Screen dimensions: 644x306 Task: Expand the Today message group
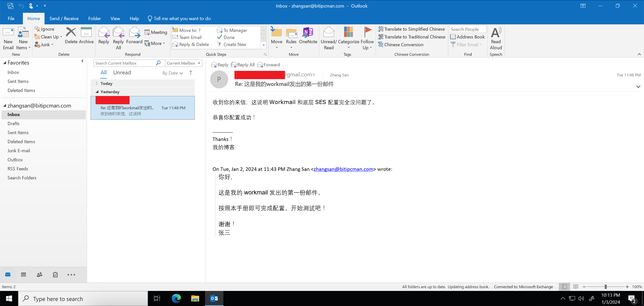click(97, 83)
